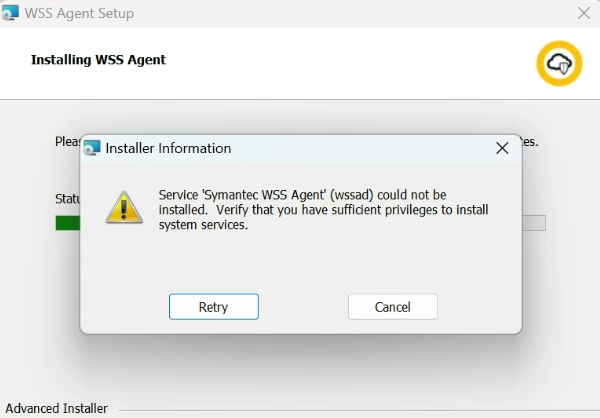
Task: Click the partially hidden 'Pleas' text
Action: pos(67,142)
